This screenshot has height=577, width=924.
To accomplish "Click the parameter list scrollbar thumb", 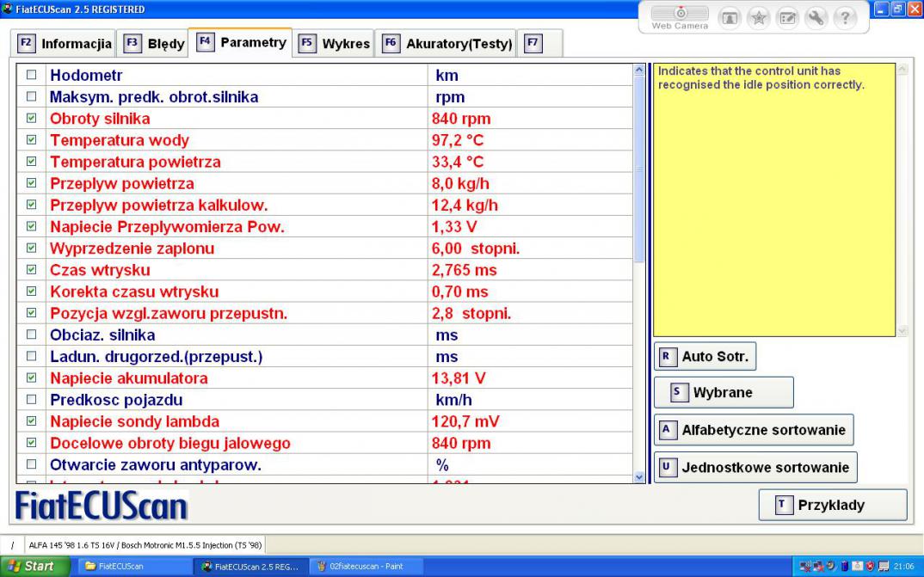I will click(x=639, y=169).
